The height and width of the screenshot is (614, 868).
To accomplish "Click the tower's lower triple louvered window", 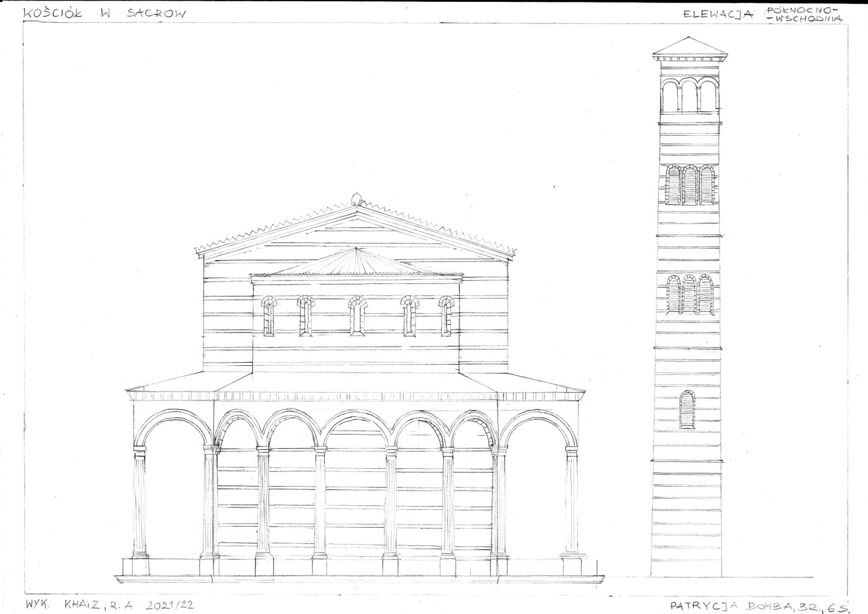I will pyautogui.click(x=689, y=296).
